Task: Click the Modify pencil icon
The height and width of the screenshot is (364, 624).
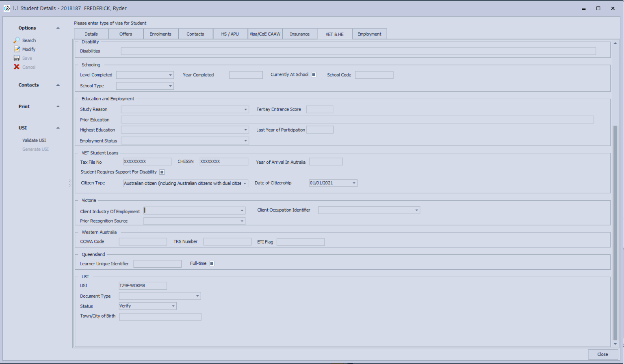Action: tap(17, 49)
